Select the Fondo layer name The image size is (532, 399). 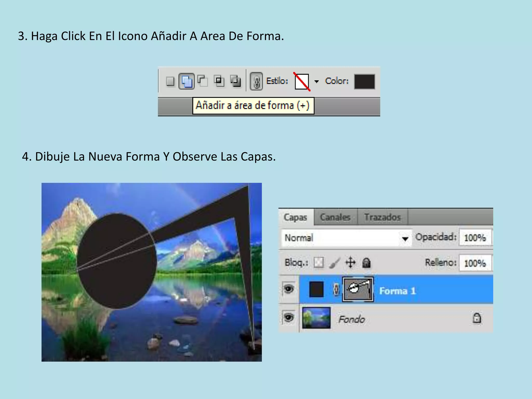tap(352, 319)
